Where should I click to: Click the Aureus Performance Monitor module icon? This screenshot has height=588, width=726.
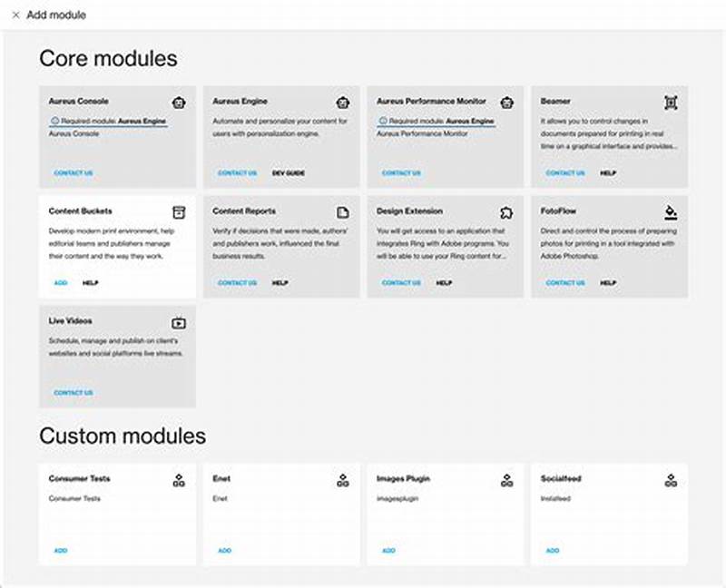pos(507,102)
